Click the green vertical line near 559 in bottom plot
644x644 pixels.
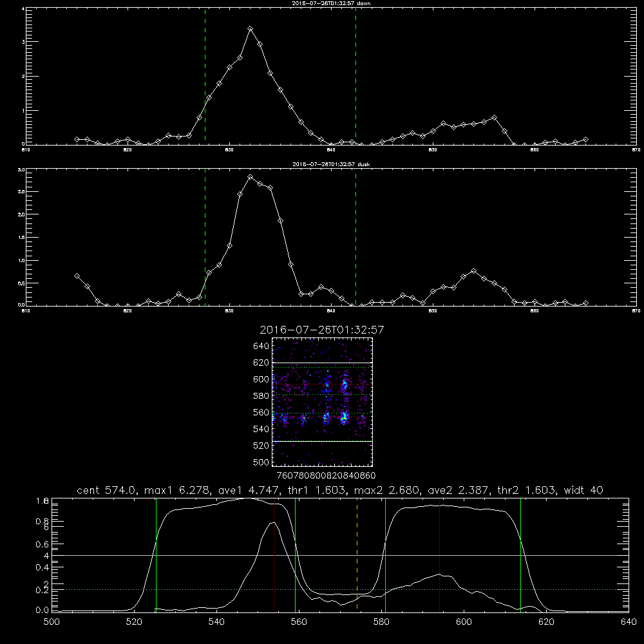tap(296, 554)
